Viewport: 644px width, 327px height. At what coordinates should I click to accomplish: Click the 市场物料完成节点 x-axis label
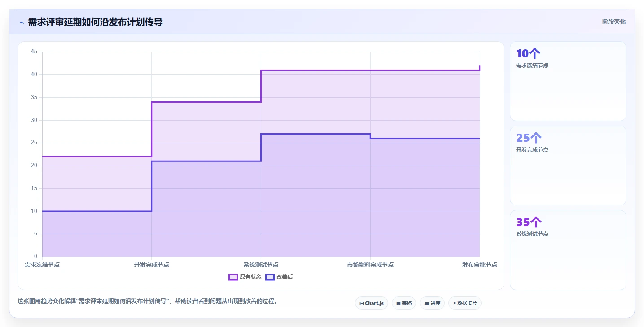[370, 265]
